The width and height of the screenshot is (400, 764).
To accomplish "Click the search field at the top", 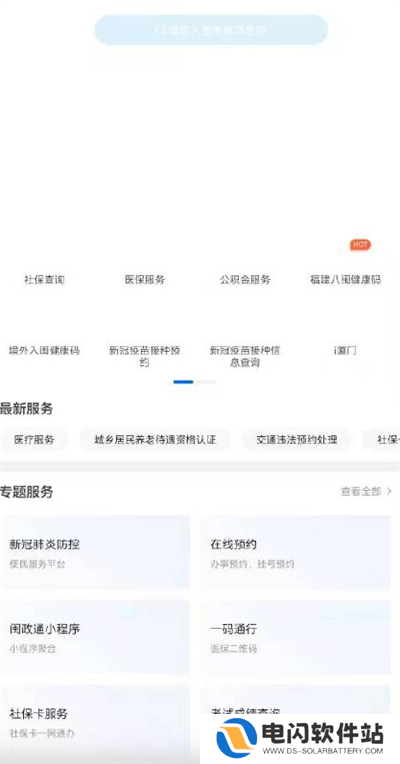I will click(x=210, y=30).
